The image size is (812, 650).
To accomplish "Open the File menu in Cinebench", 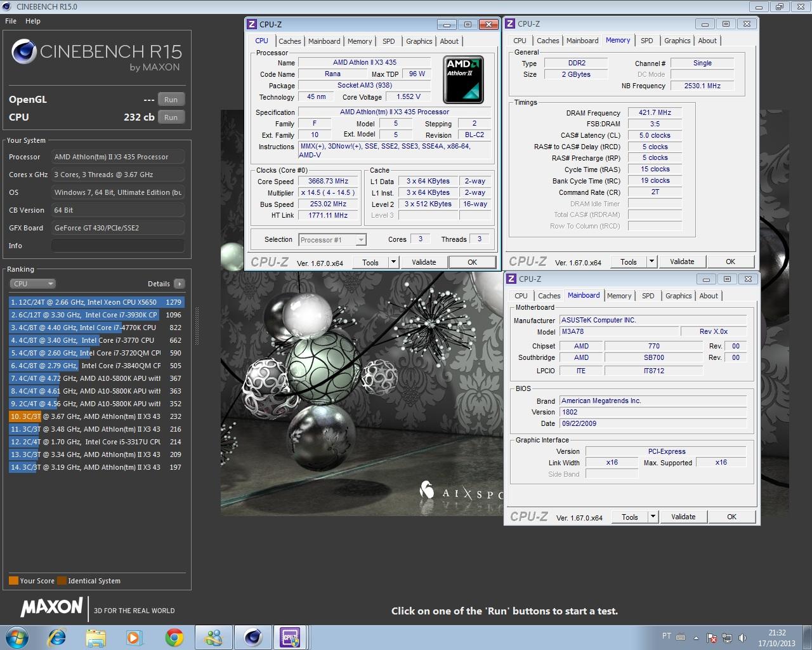I will 11,21.
